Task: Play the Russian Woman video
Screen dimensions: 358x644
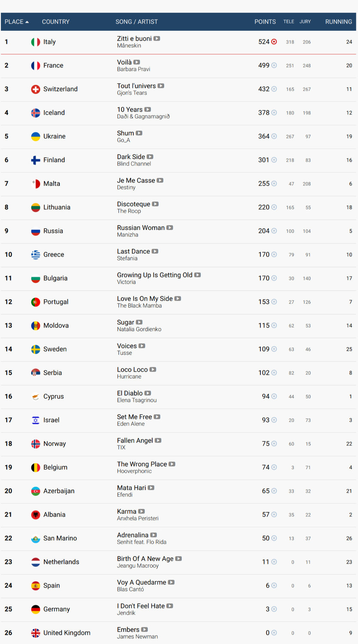Action: tap(170, 228)
